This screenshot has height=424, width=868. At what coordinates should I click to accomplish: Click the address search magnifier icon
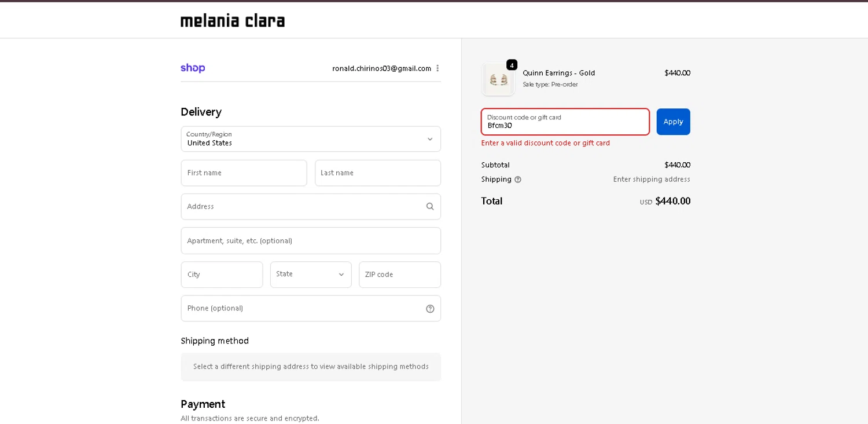pos(430,207)
